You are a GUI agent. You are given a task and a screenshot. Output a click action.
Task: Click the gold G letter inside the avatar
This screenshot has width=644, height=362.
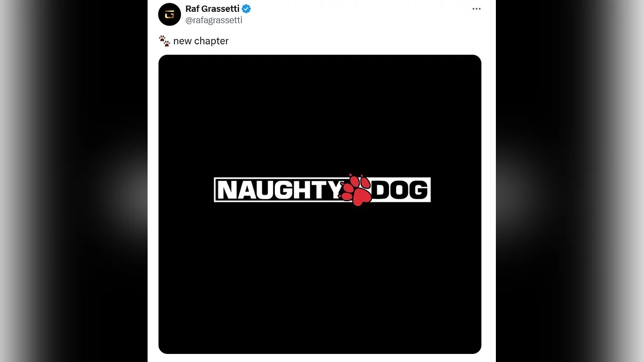[x=170, y=14]
